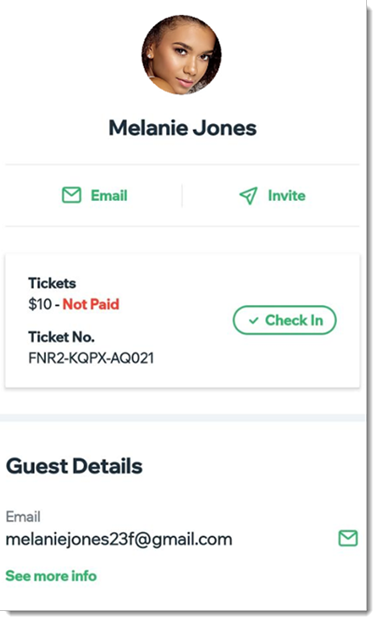Click the envelope icon beside Email action
Image resolution: width=378 pixels, height=622 pixels.
point(71,195)
